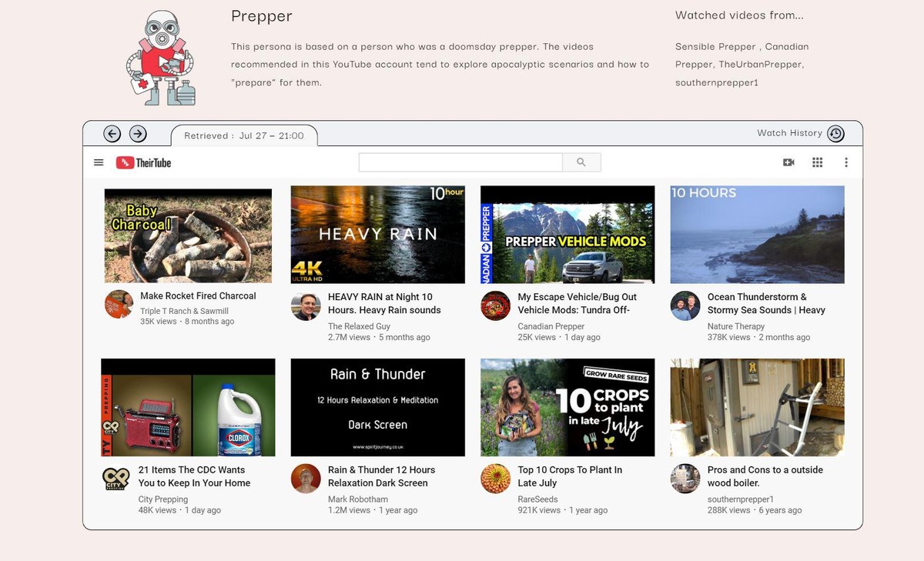The width and height of the screenshot is (924, 561).
Task: Click text 288K views · 6 years ago
Action: (x=755, y=510)
